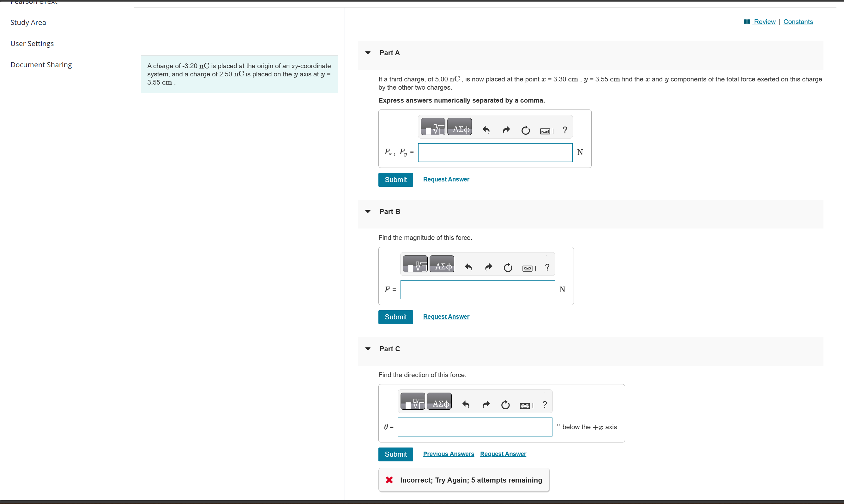The image size is (844, 504).
Task: Click Submit for Part B
Action: (x=395, y=317)
